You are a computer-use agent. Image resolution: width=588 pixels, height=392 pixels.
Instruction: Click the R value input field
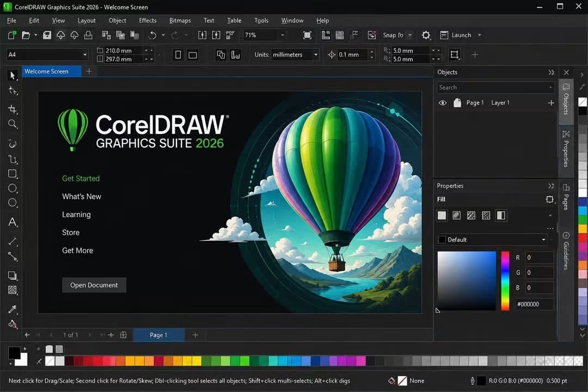click(x=539, y=258)
